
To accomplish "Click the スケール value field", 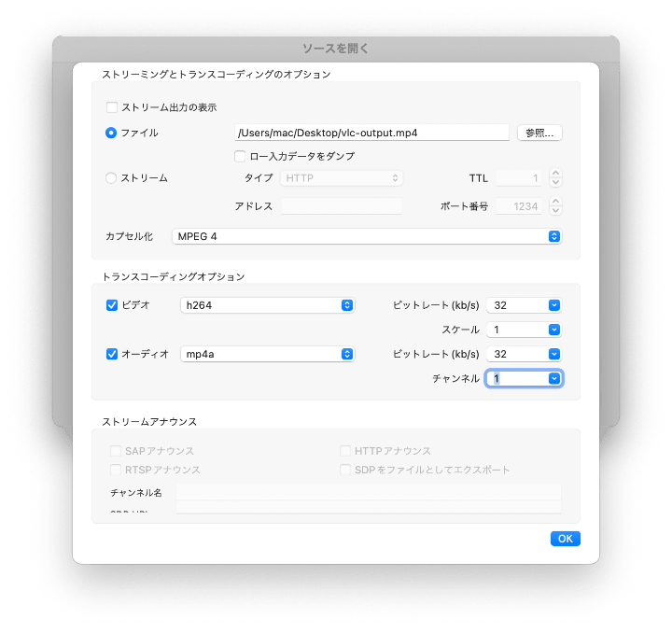I will coord(518,330).
